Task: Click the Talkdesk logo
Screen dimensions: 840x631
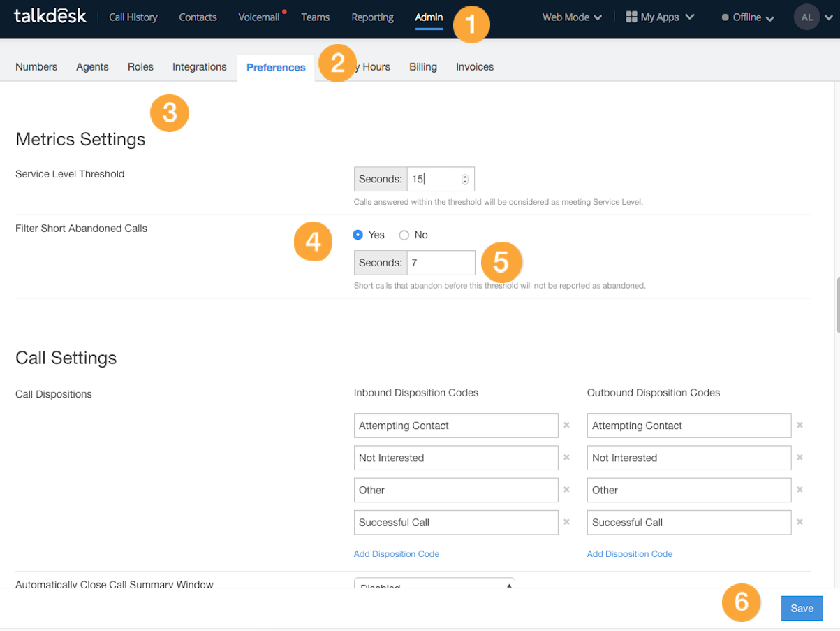Action: 50,16
